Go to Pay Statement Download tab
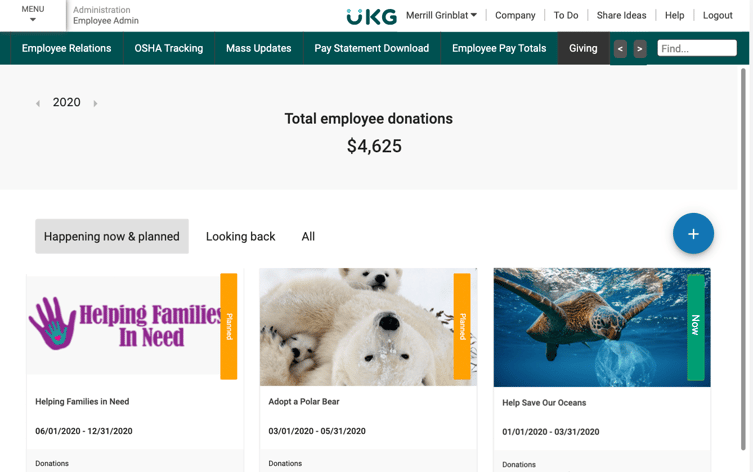 [x=372, y=48]
